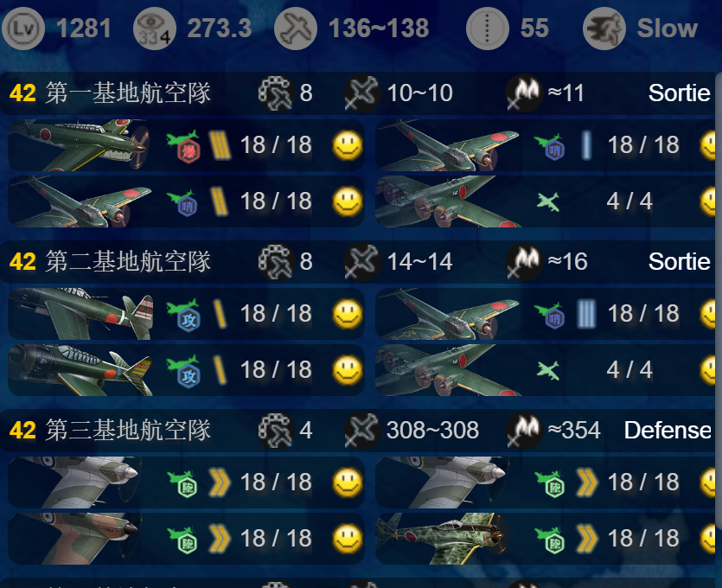This screenshot has width=722, height=588.
Task: Open blue proficiency bars in second base
Action: pyautogui.click(x=586, y=314)
